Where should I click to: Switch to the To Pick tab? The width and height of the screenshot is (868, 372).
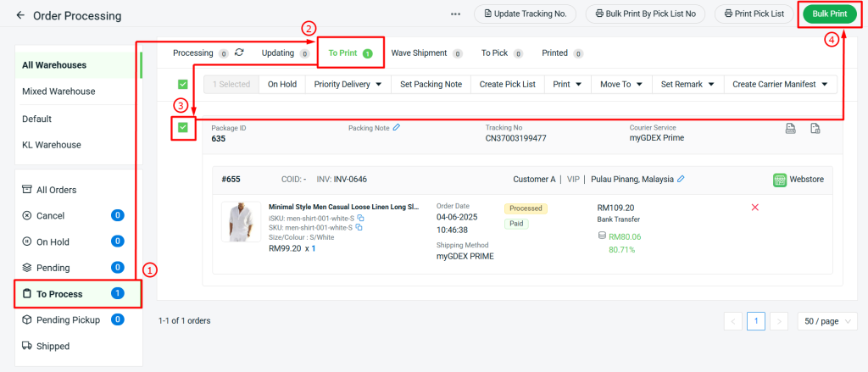coord(502,53)
